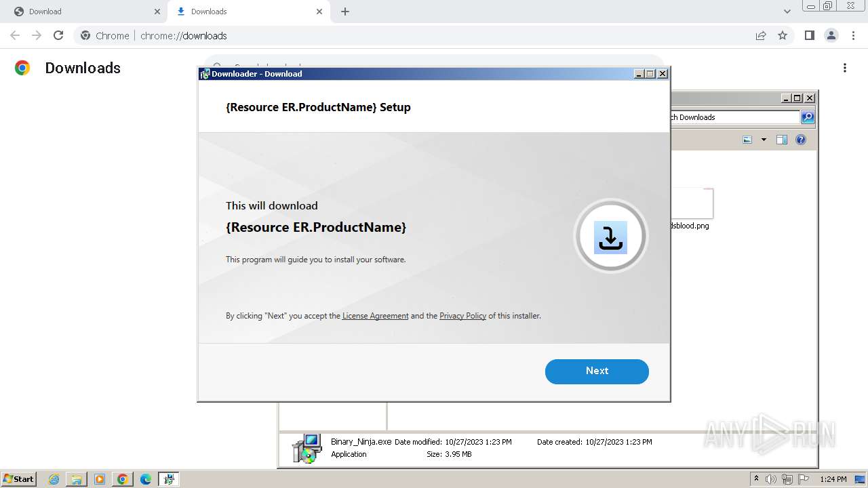868x488 pixels.
Task: Click the Size 3.95 MB value
Action: coord(458,455)
